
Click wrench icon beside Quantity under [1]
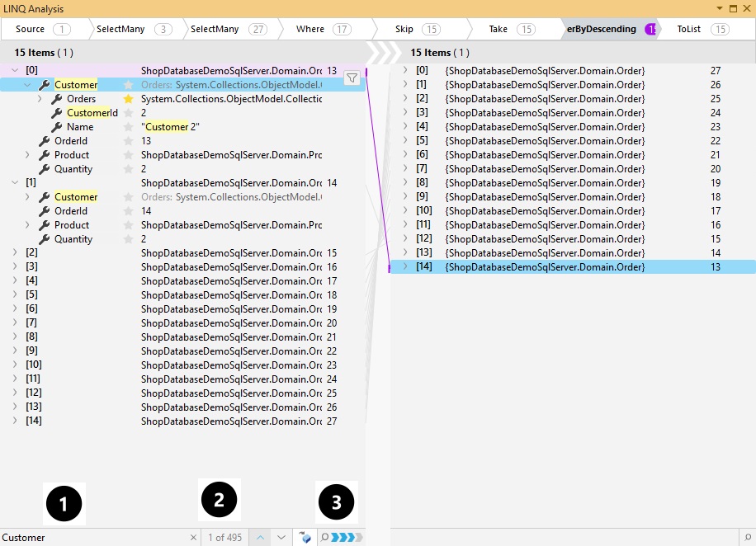45,239
